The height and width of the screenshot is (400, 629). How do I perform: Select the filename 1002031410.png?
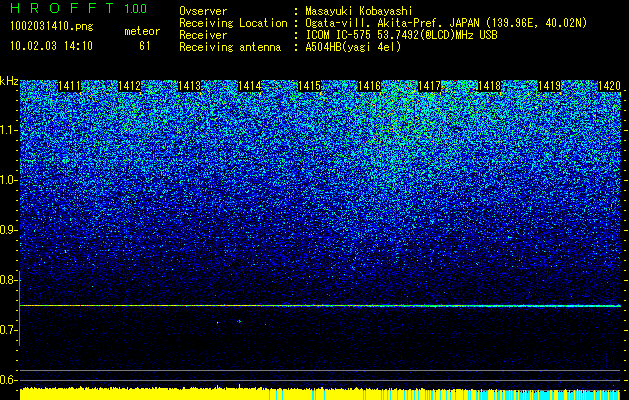pos(52,26)
